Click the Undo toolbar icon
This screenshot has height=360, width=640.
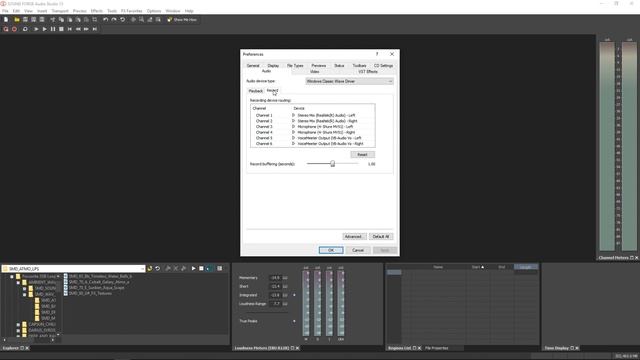pyautogui.click(x=106, y=20)
